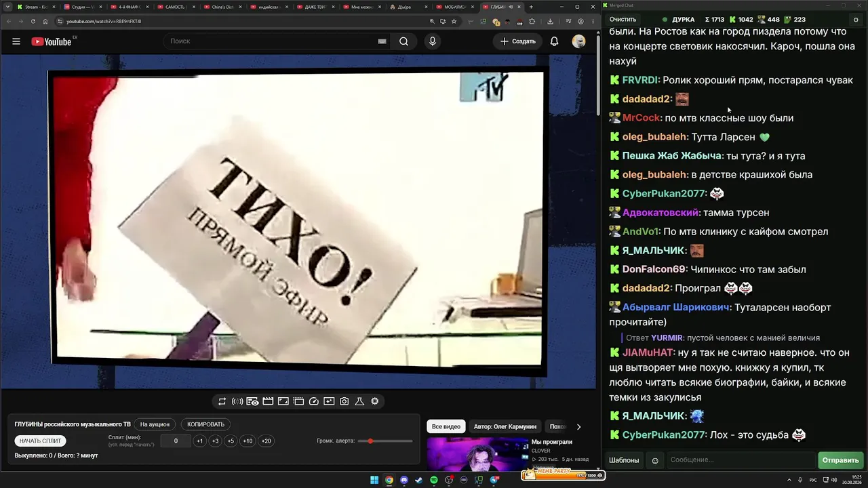Click the plus-box icon under the video
The image size is (868, 488).
[329, 401]
